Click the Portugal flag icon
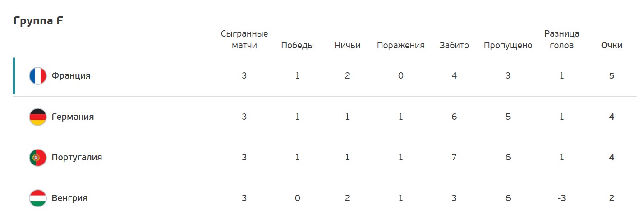Image resolution: width=644 pixels, height=220 pixels. [x=38, y=158]
